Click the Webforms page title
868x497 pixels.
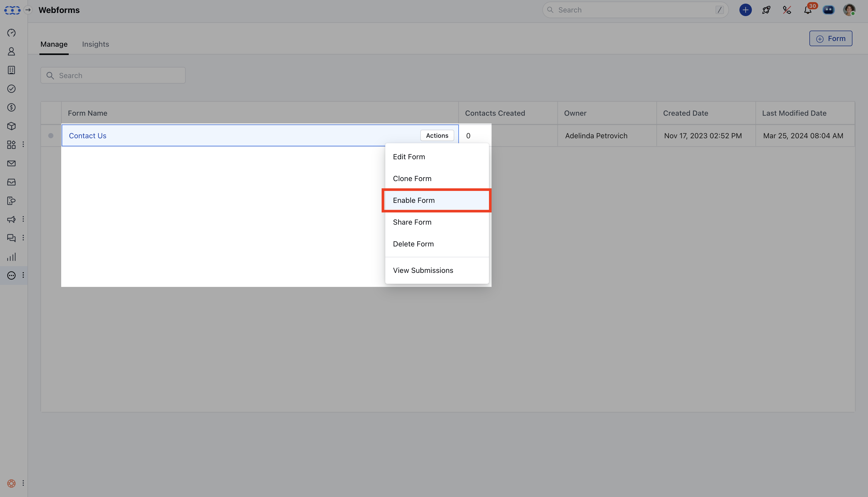pos(59,10)
